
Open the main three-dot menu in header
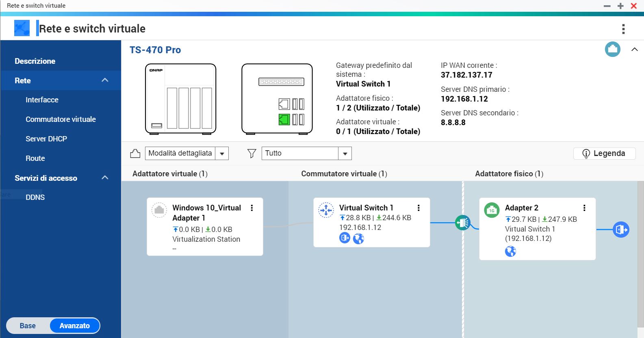pyautogui.click(x=623, y=29)
